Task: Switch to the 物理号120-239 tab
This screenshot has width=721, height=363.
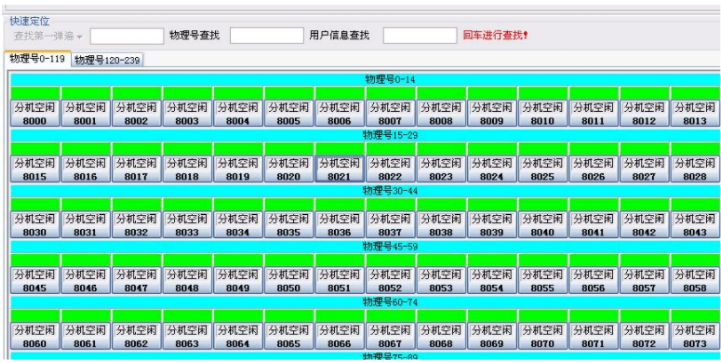Action: coord(107,60)
